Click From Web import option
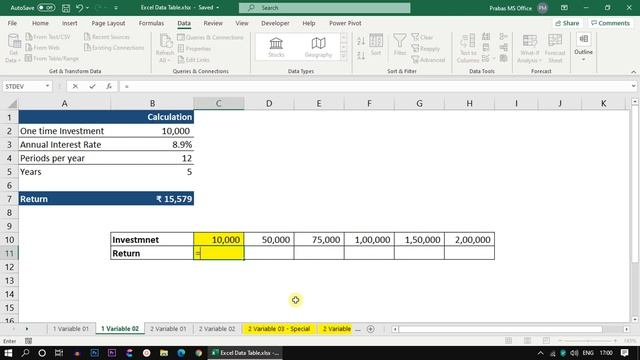The height and width of the screenshot is (360, 640). [x=42, y=48]
